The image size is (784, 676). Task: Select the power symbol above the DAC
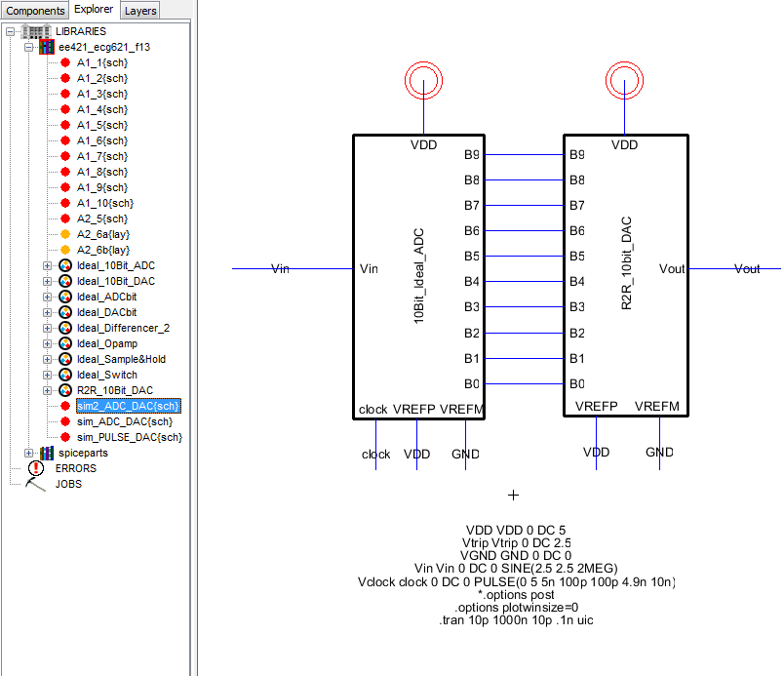tap(624, 81)
